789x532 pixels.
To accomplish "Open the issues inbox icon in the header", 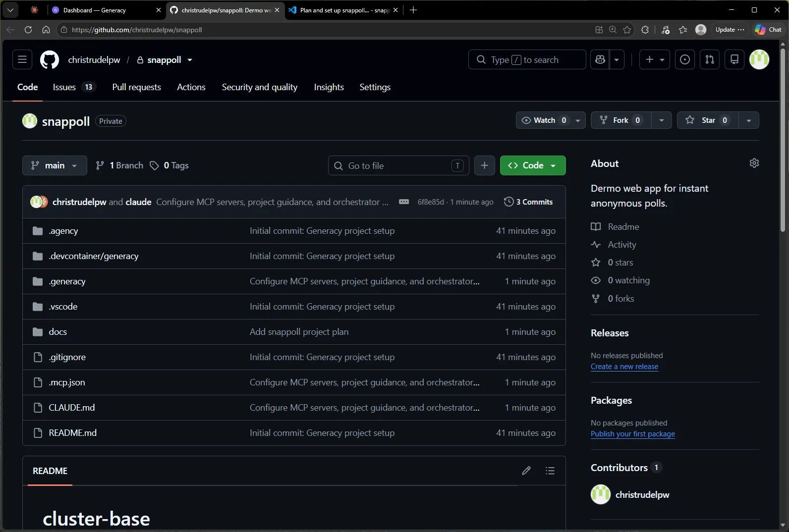I will pyautogui.click(x=685, y=59).
